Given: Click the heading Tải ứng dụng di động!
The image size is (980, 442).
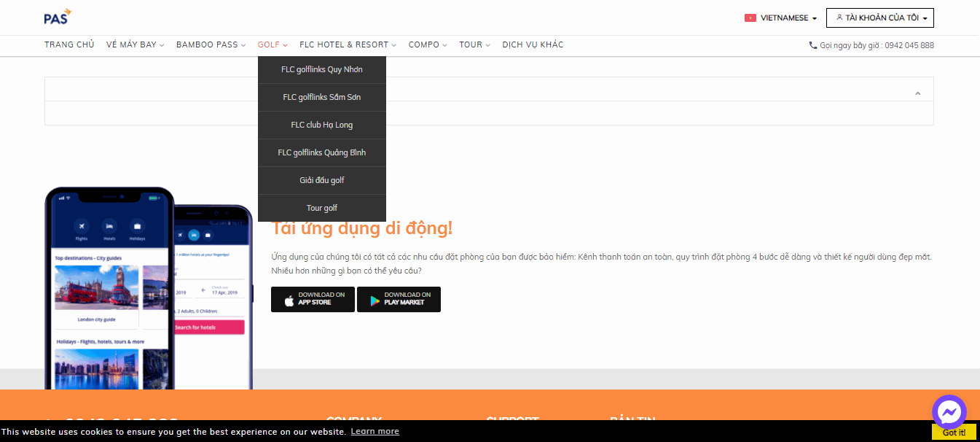Looking at the screenshot, I should point(362,228).
